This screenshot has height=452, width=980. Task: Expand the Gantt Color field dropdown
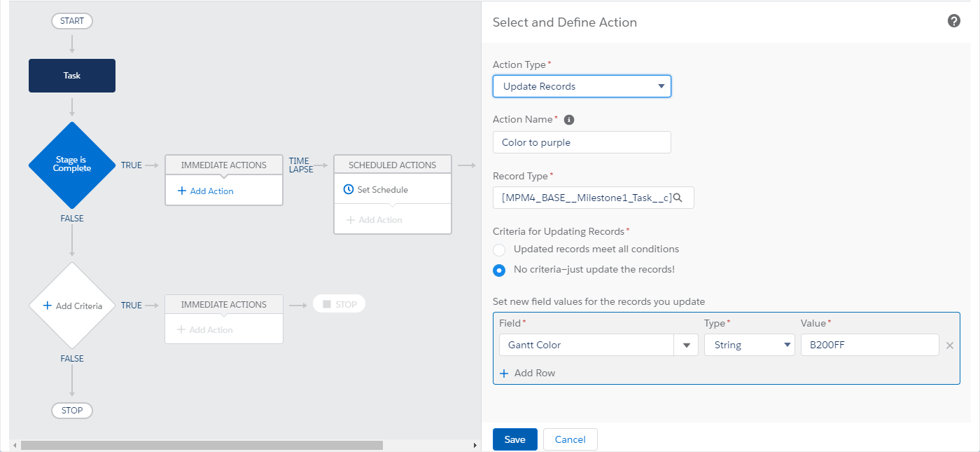[686, 345]
